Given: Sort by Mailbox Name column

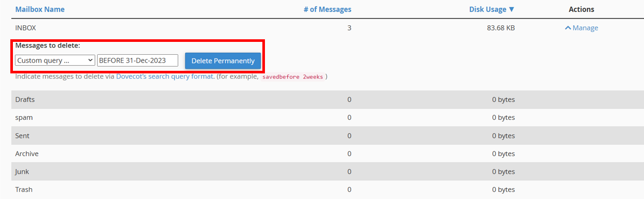Looking at the screenshot, I should [x=40, y=9].
